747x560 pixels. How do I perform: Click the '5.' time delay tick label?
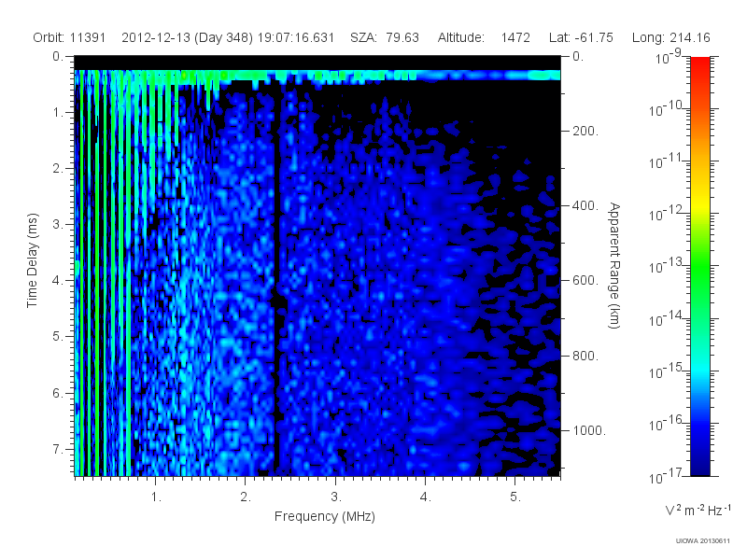point(58,337)
